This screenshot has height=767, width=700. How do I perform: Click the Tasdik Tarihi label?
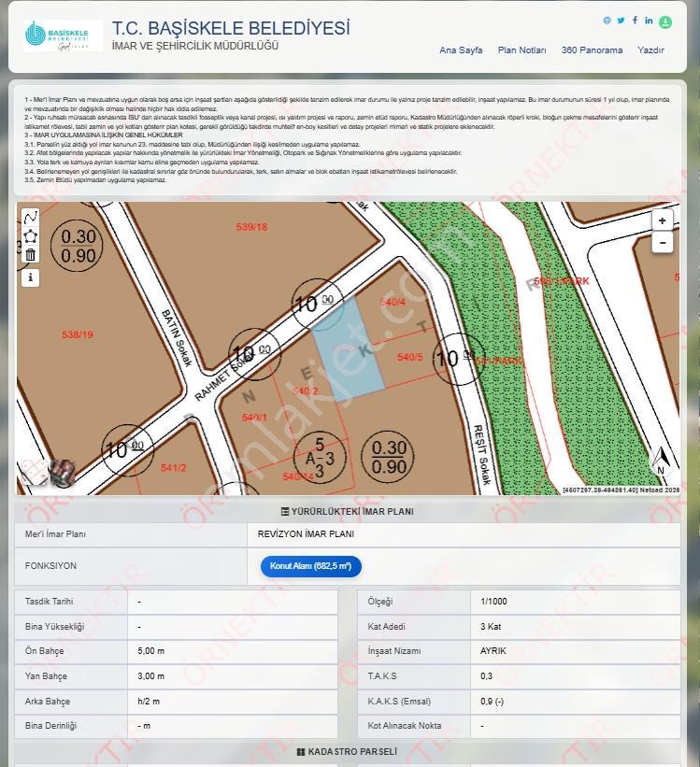[49, 602]
